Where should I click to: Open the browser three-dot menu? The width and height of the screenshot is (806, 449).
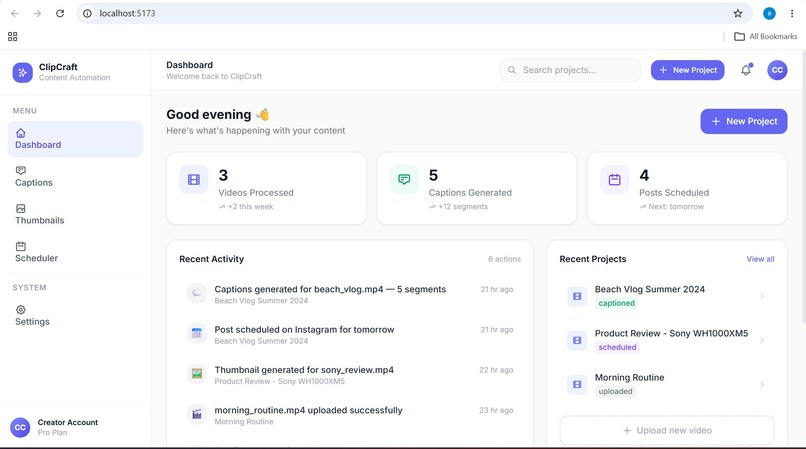point(792,13)
